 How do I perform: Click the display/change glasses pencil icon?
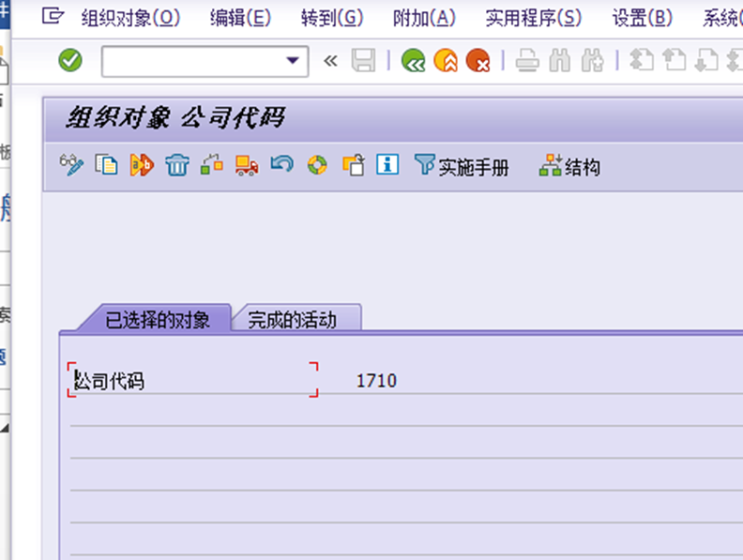click(x=71, y=165)
